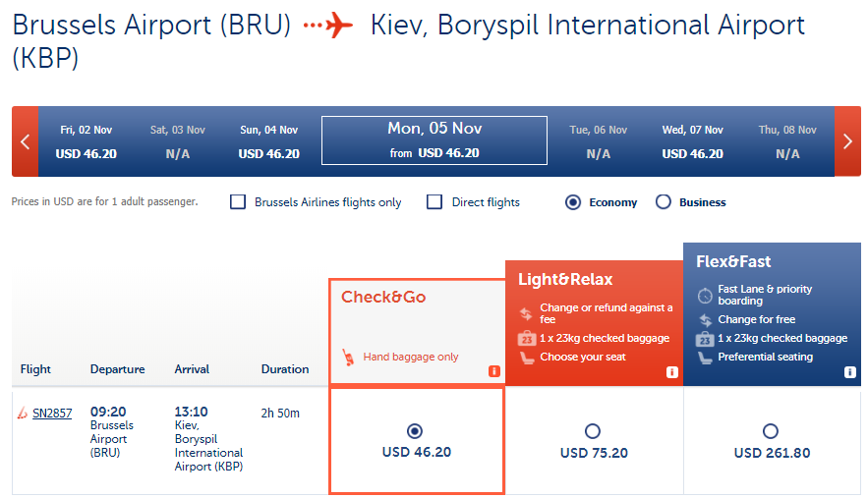Viewport: 868px width, 498px height.
Task: Click the Light&Relax info icon
Action: point(672,372)
